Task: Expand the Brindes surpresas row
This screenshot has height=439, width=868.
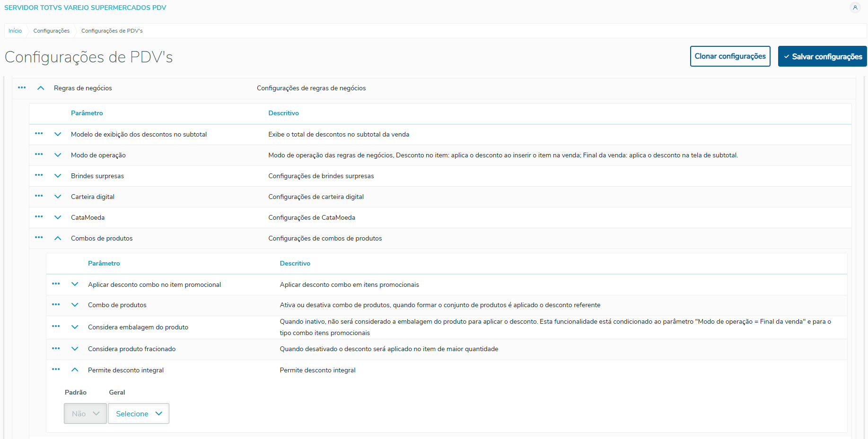Action: [x=58, y=176]
